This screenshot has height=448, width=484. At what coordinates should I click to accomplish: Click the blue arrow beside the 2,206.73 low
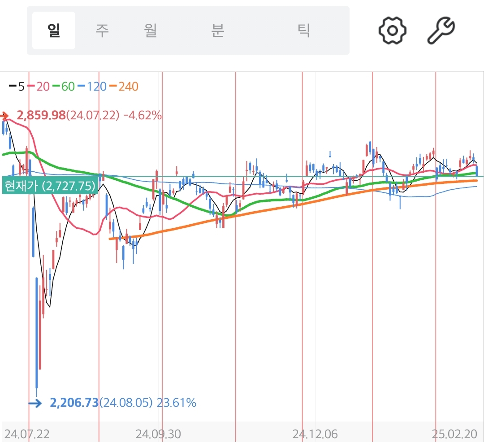35,403
